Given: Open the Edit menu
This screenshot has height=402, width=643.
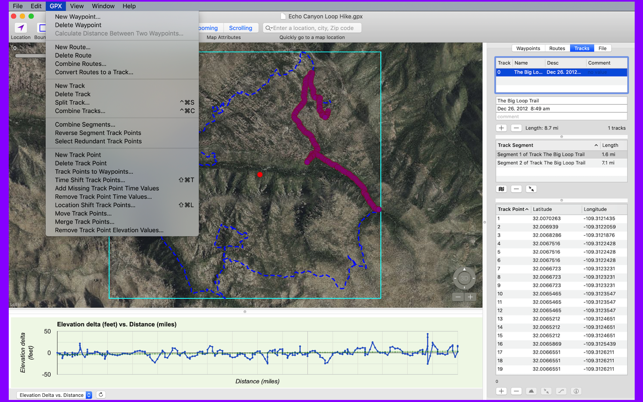Looking at the screenshot, I should (36, 6).
